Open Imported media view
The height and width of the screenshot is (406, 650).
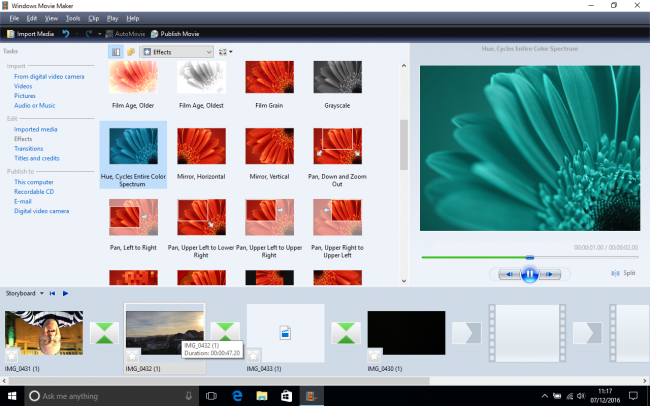tap(36, 129)
